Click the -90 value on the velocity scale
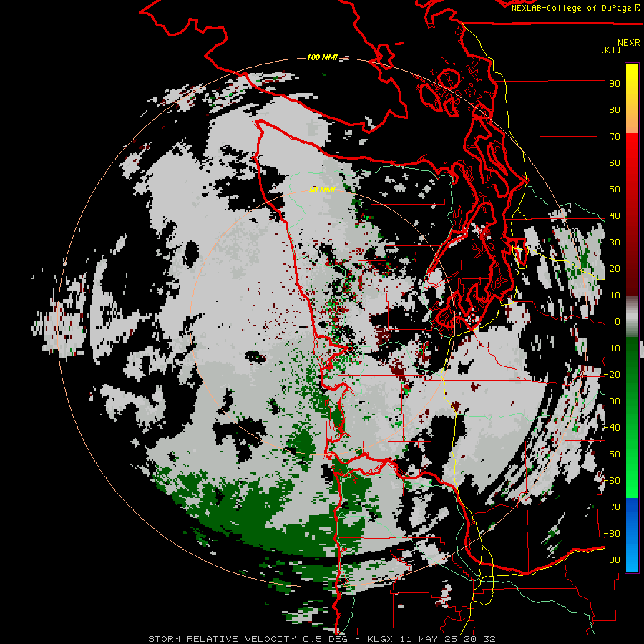 point(612,560)
